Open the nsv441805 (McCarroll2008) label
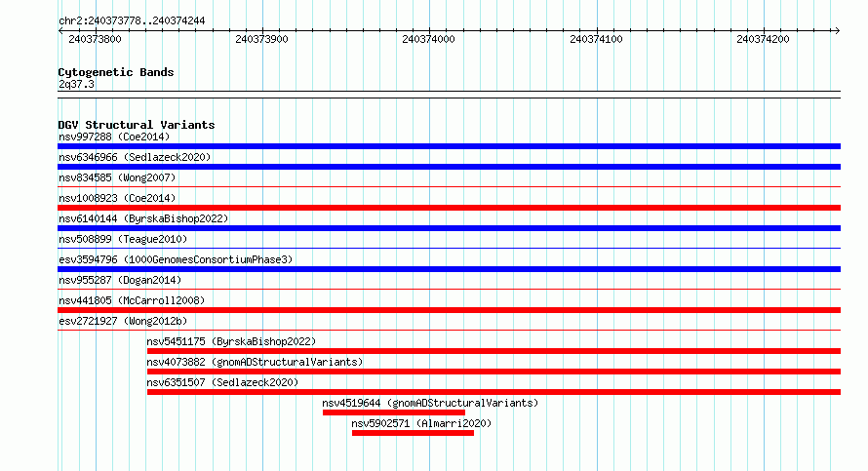This screenshot has height=471, width=868. click(x=132, y=300)
